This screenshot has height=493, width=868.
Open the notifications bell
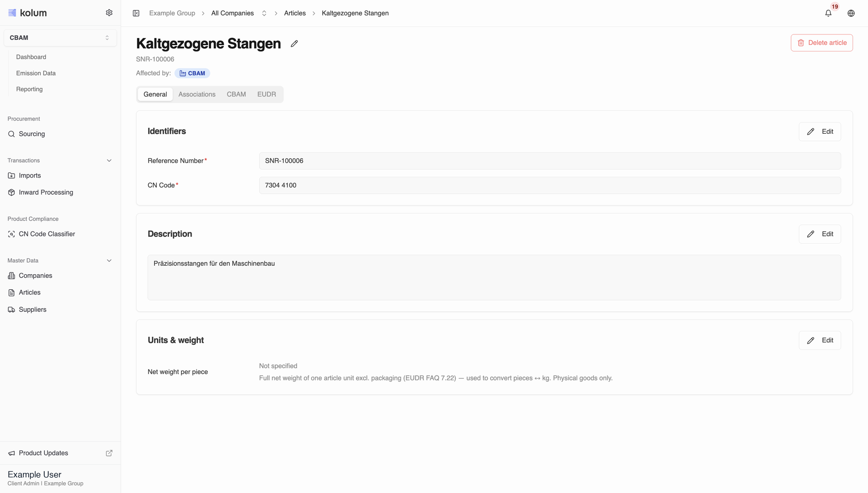point(828,13)
